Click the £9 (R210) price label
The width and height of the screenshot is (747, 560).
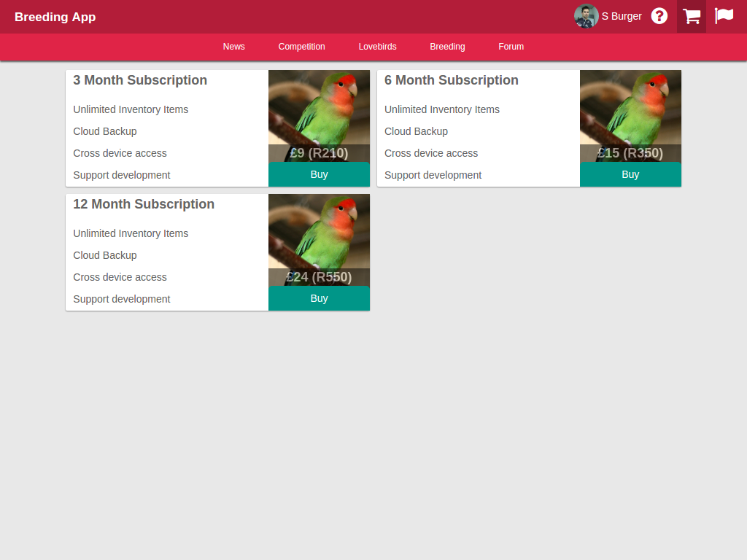point(320,153)
